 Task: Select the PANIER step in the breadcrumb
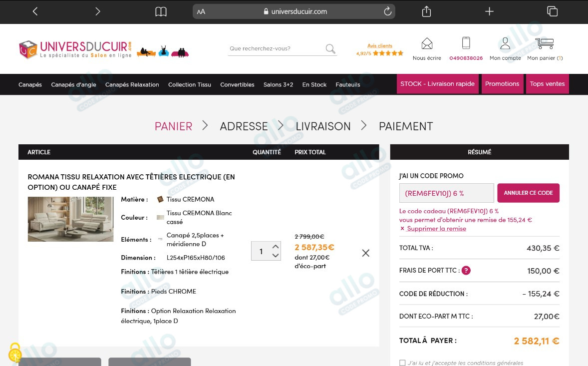pyautogui.click(x=173, y=126)
